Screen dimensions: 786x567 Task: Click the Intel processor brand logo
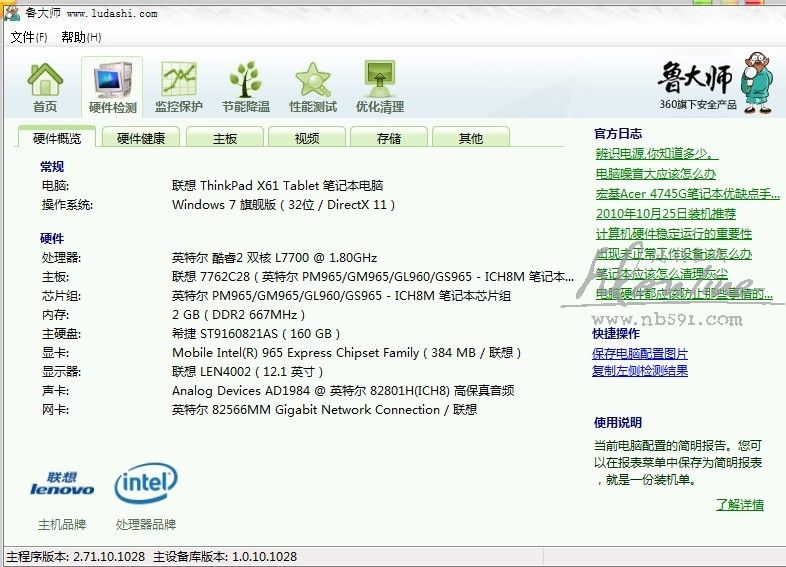point(146,485)
